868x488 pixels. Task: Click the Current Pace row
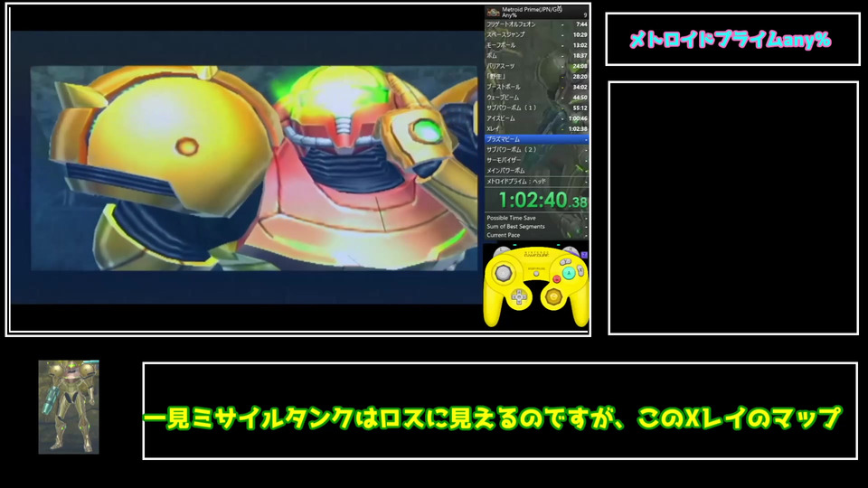(536, 235)
